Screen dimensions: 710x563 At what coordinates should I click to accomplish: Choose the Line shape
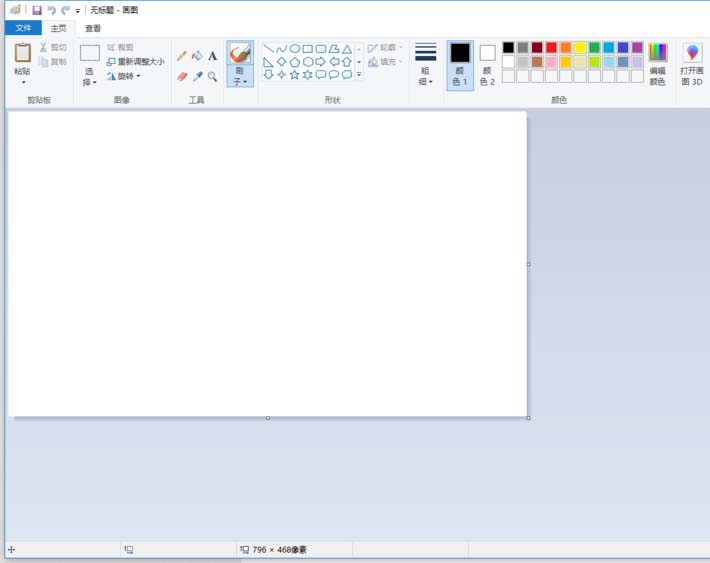269,48
